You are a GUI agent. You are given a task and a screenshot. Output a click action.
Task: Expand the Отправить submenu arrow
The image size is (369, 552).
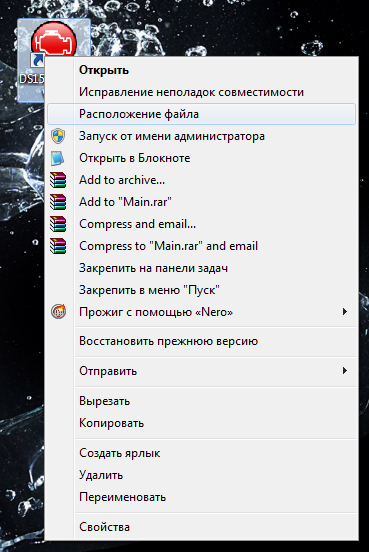pyautogui.click(x=345, y=371)
